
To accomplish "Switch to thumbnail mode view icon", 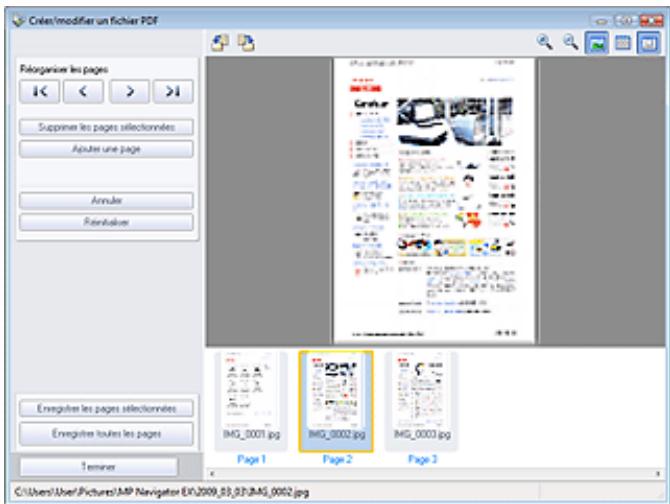I will pyautogui.click(x=623, y=43).
